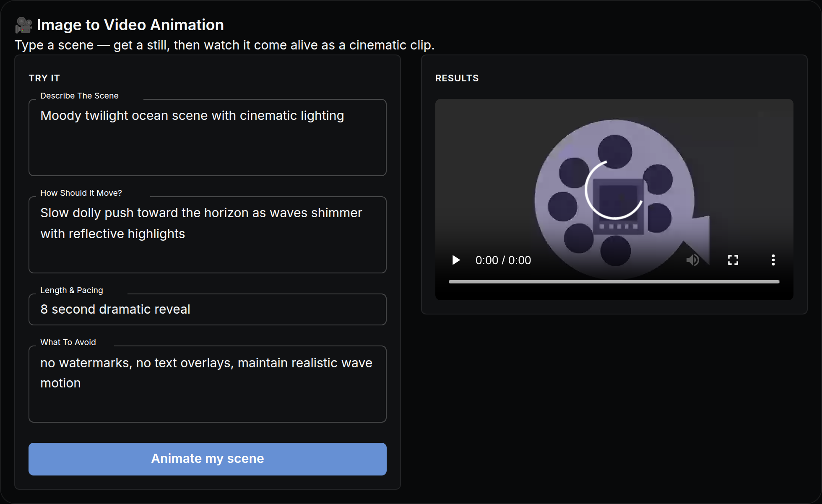Mute the video volume icon
The height and width of the screenshot is (504, 822).
[x=693, y=260]
